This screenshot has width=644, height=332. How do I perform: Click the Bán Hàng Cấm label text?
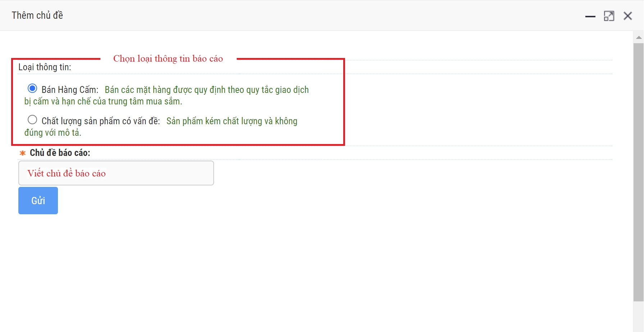pyautogui.click(x=70, y=90)
